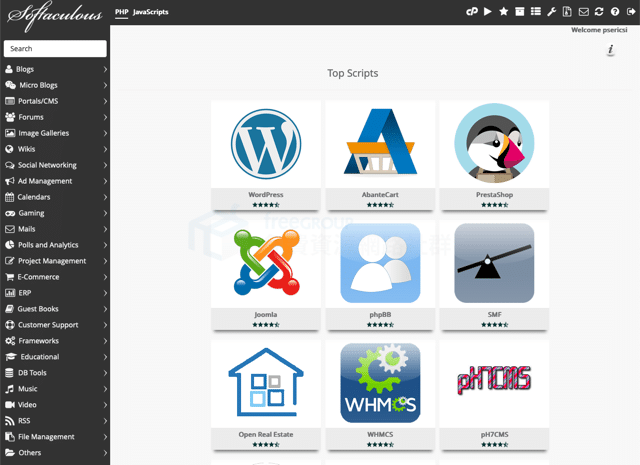The height and width of the screenshot is (465, 640).
Task: Click the Polls and Analytics pie icon
Action: [9, 245]
